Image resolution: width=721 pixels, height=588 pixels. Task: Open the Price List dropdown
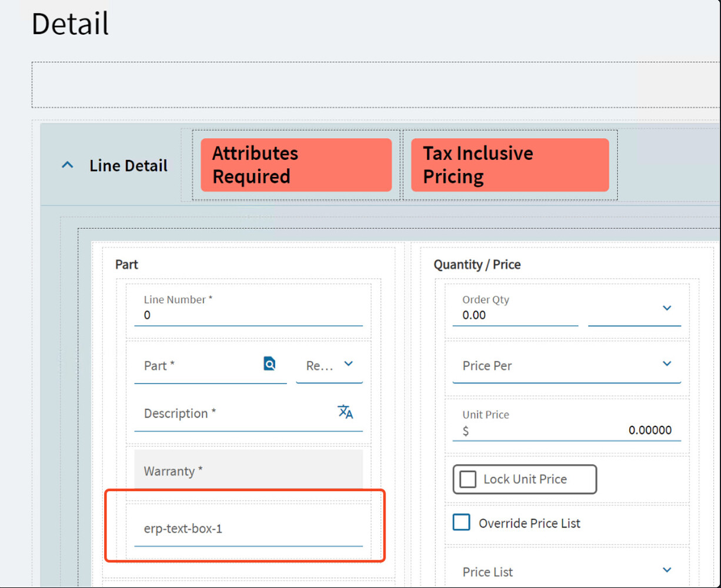[667, 569]
